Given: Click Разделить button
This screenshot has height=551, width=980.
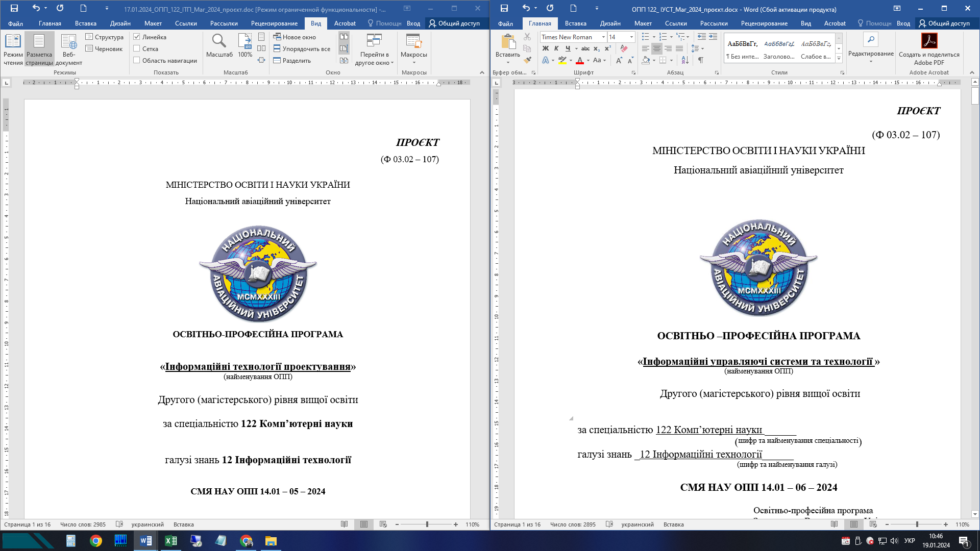Looking at the screenshot, I should point(292,60).
